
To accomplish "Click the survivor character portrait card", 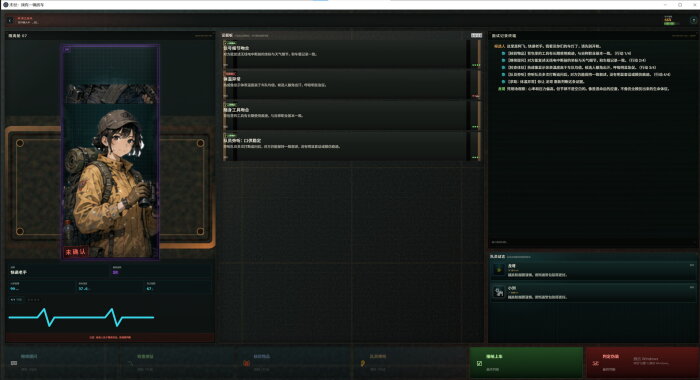I will [110, 152].
